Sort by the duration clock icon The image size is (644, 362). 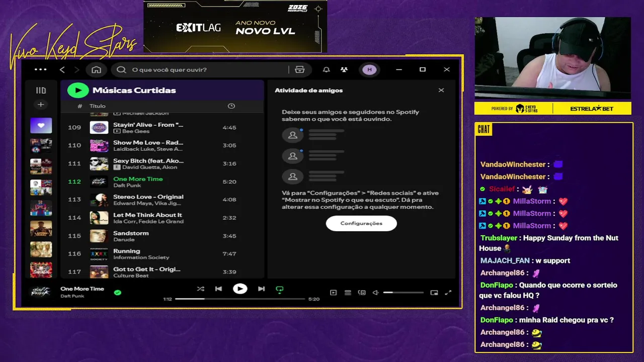(x=231, y=106)
